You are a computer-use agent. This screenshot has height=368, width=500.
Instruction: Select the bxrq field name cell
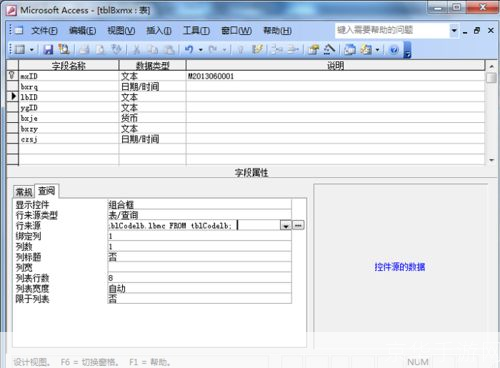coord(69,87)
